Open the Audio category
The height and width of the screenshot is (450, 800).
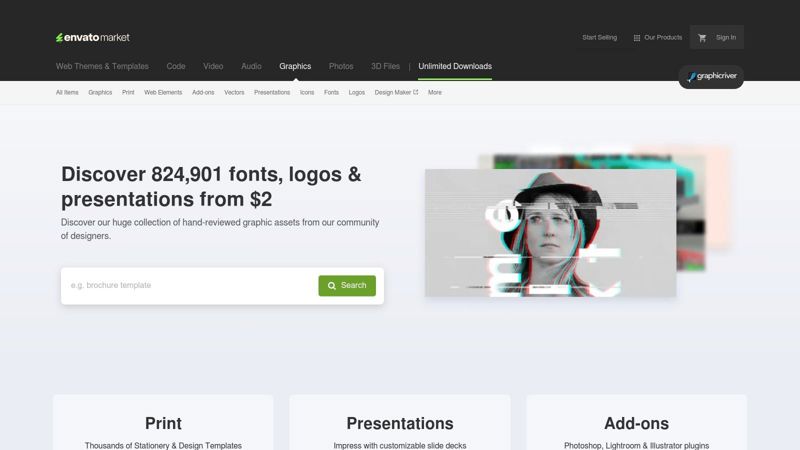point(251,66)
